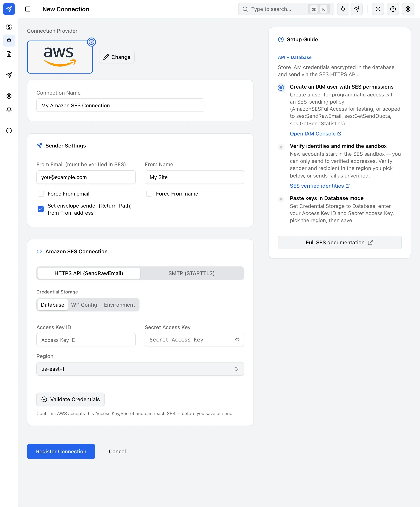Focus the Type to search box

pos(286,9)
